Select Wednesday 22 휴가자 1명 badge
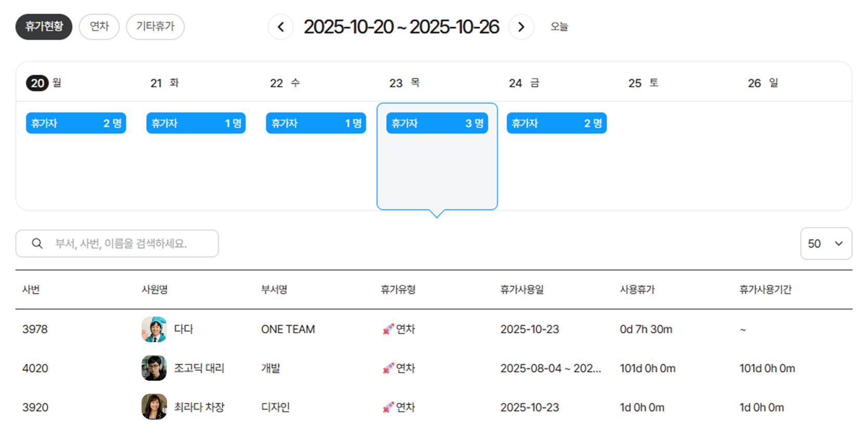 tap(316, 123)
